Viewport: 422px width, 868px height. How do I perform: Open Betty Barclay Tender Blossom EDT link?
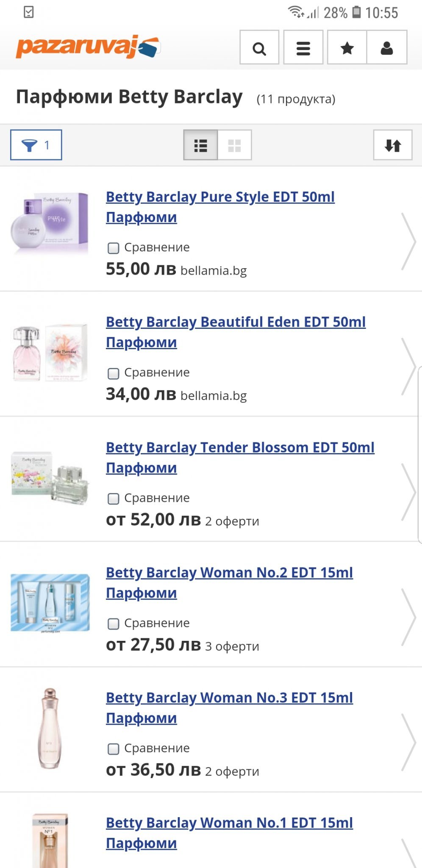(x=240, y=448)
